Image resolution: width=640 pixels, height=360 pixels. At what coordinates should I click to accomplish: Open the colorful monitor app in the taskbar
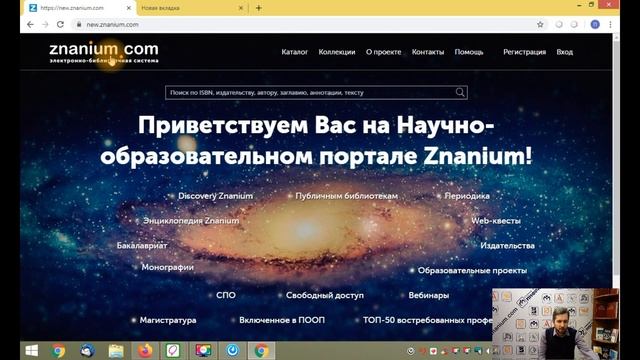pyautogui.click(x=203, y=351)
